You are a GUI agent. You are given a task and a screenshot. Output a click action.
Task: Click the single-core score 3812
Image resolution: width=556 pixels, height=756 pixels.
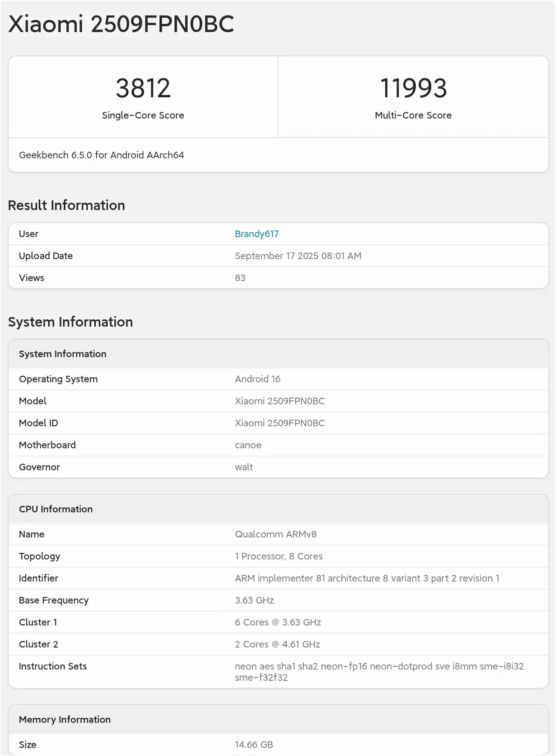point(143,88)
